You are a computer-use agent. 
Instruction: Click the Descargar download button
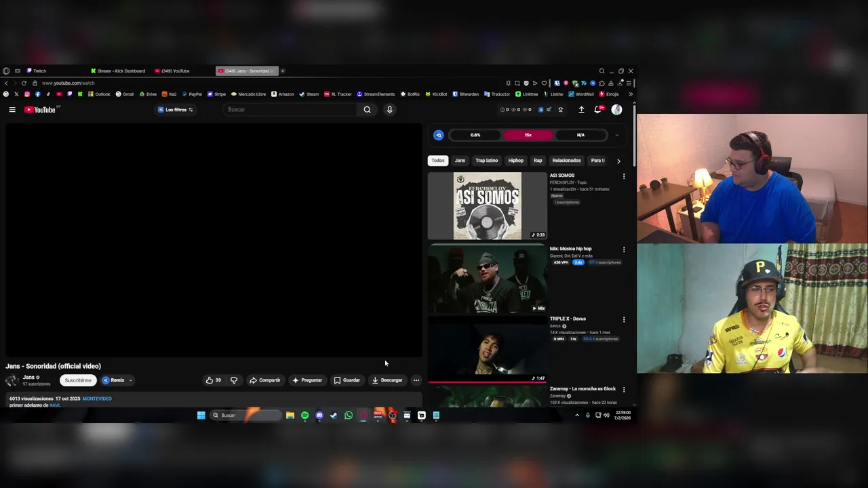[x=387, y=380]
